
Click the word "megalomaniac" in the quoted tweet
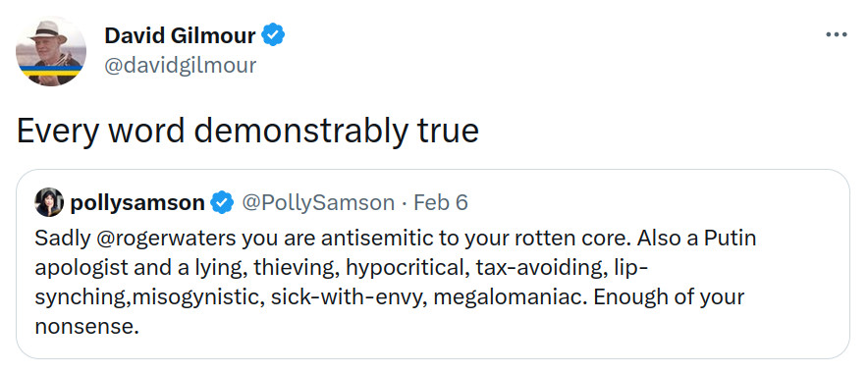[510, 296]
